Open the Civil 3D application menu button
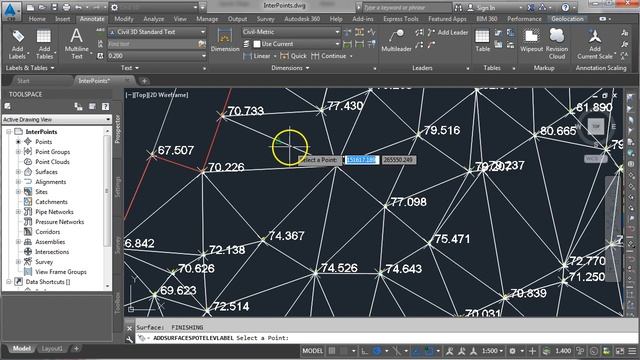640x360 pixels. [x=11, y=11]
